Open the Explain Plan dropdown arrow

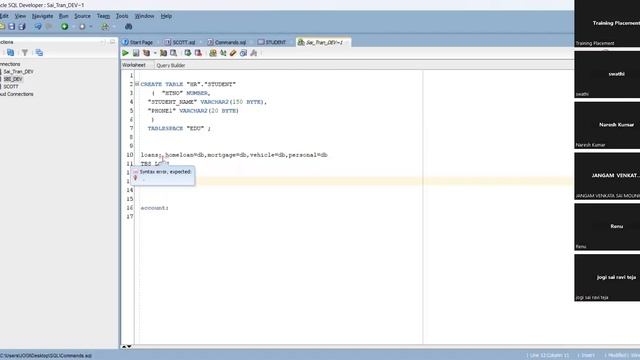pyautogui.click(x=155, y=53)
